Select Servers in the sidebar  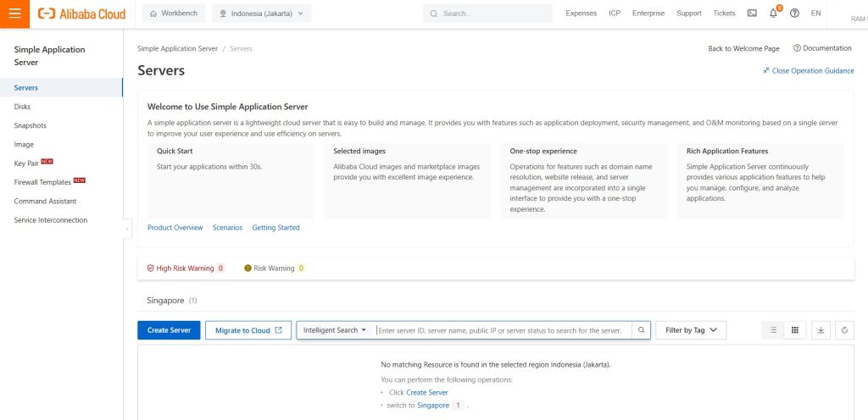point(61,87)
